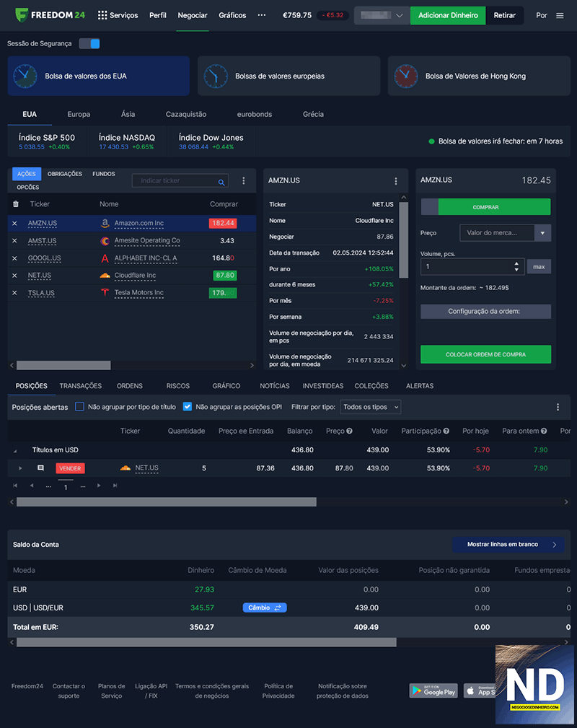Click the watchlist horizontal scrollbar

click(63, 365)
